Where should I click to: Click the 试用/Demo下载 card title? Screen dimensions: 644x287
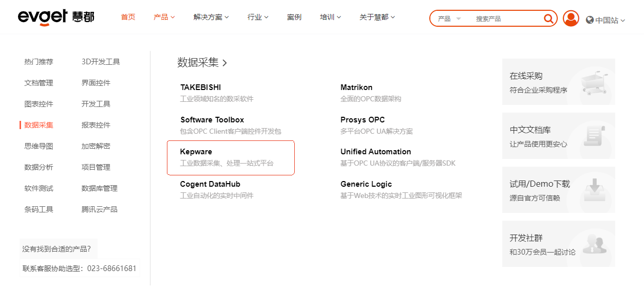540,184
